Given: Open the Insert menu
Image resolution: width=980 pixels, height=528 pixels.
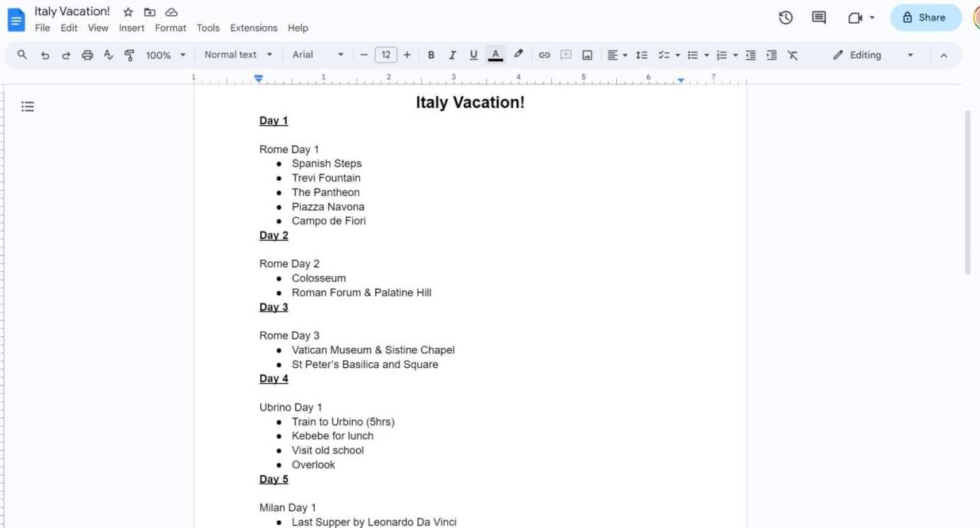Looking at the screenshot, I should click(x=131, y=28).
